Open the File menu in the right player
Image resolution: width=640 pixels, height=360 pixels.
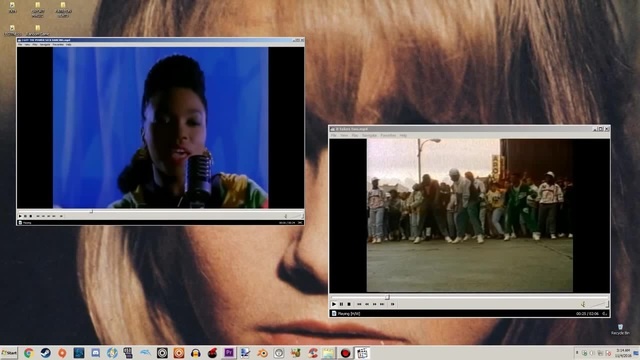[333, 135]
